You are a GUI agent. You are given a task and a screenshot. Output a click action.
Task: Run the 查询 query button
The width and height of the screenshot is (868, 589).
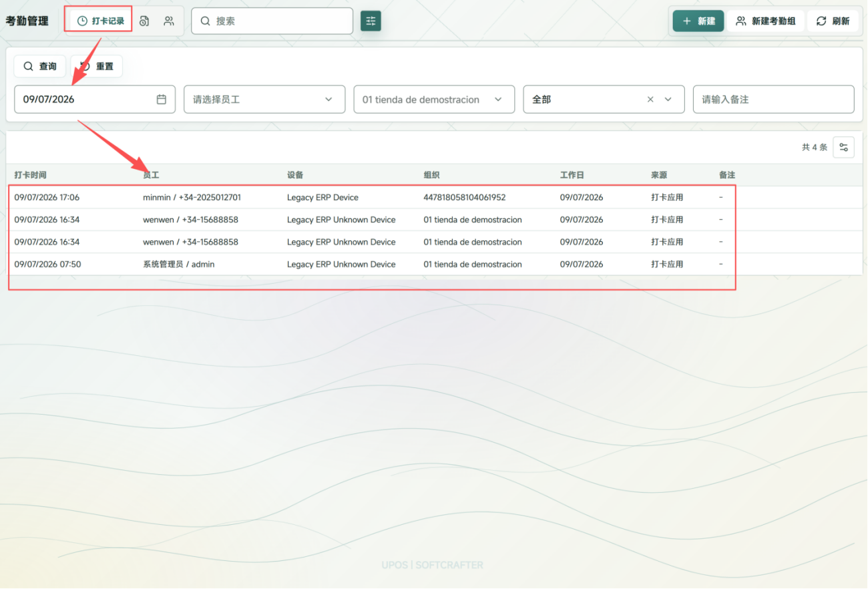tap(40, 66)
